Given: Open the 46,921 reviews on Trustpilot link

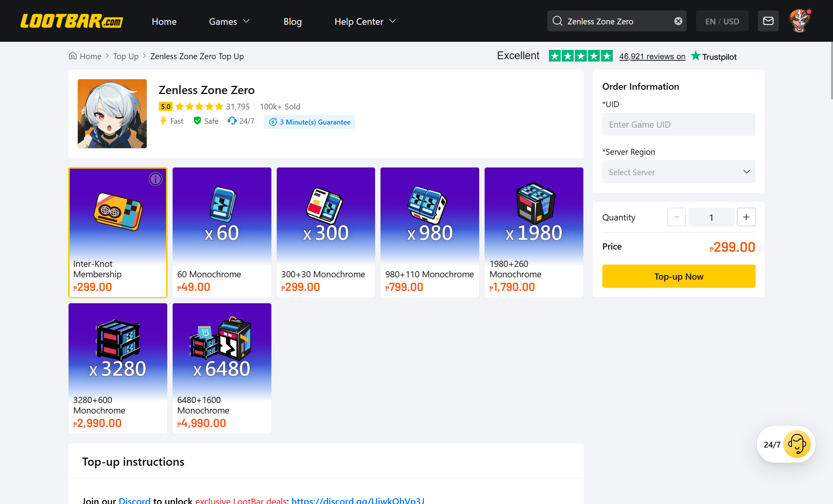Looking at the screenshot, I should pyautogui.click(x=652, y=56).
